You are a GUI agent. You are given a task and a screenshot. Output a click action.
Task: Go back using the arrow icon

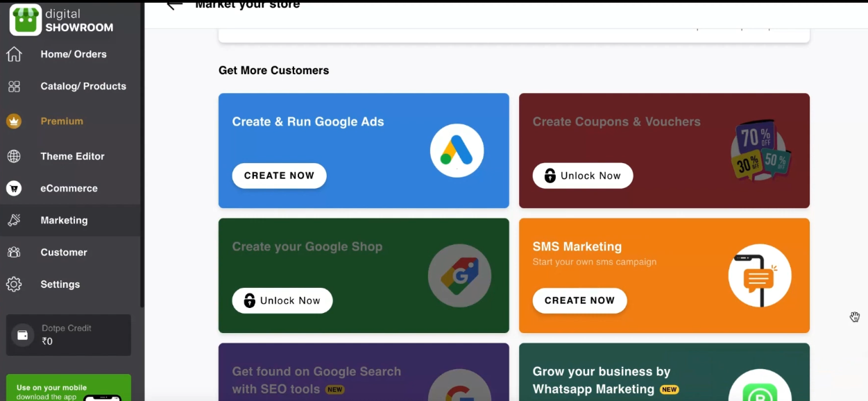click(x=174, y=6)
